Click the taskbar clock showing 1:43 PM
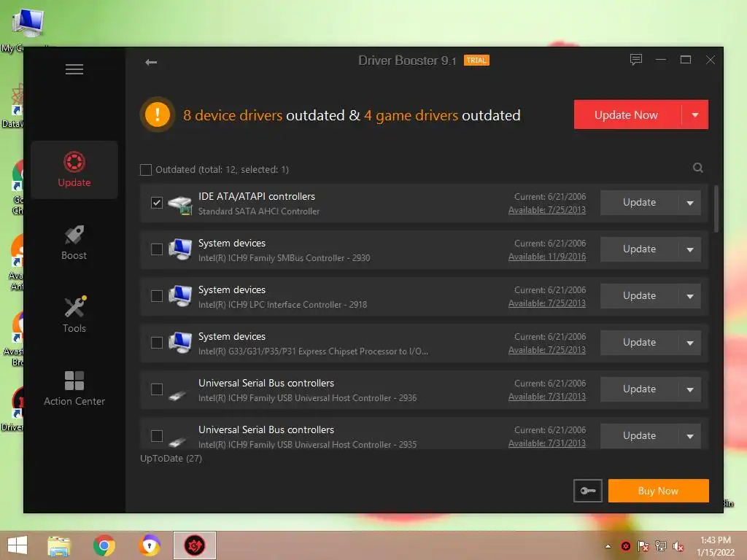Image resolution: width=747 pixels, height=560 pixels. point(716,540)
